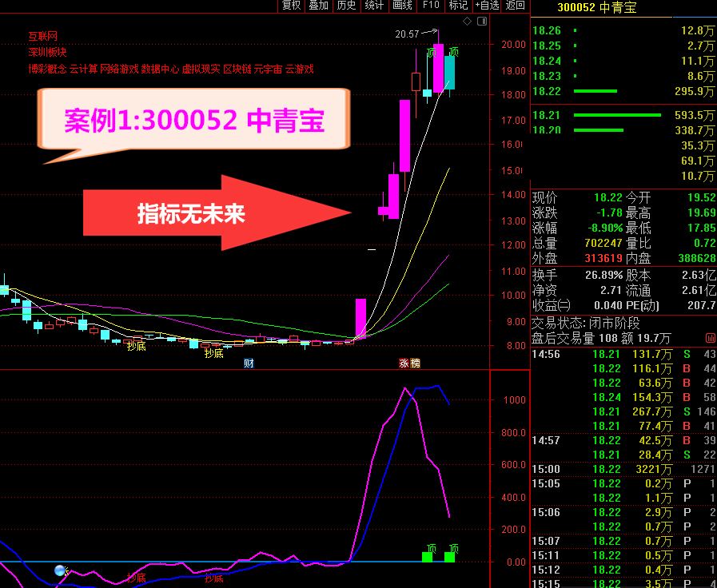
Task: Click the red chart icon beside 盘后交易量
Action: point(710,339)
